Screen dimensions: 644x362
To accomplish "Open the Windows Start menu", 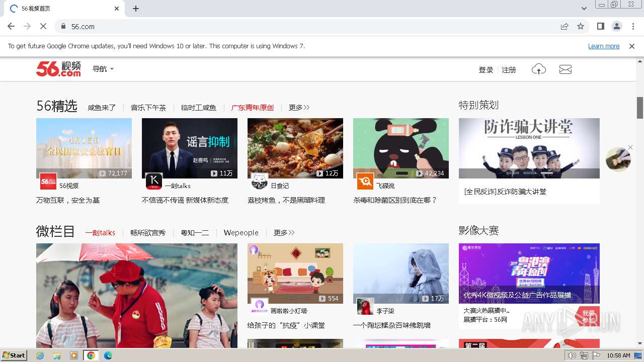I will (x=14, y=355).
